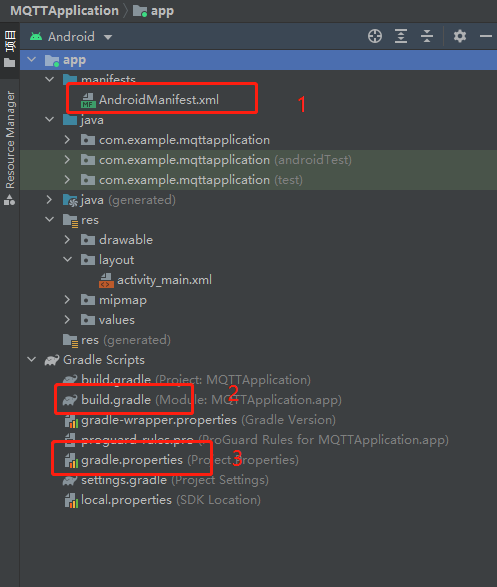Expand the drawable folder
Viewport: 497px width, 587px height.
pos(67,240)
